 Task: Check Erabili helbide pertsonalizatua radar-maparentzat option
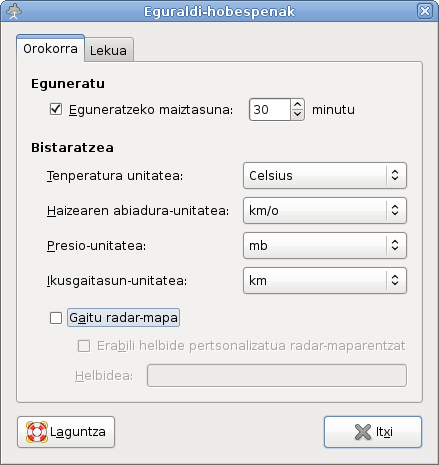click(x=84, y=346)
